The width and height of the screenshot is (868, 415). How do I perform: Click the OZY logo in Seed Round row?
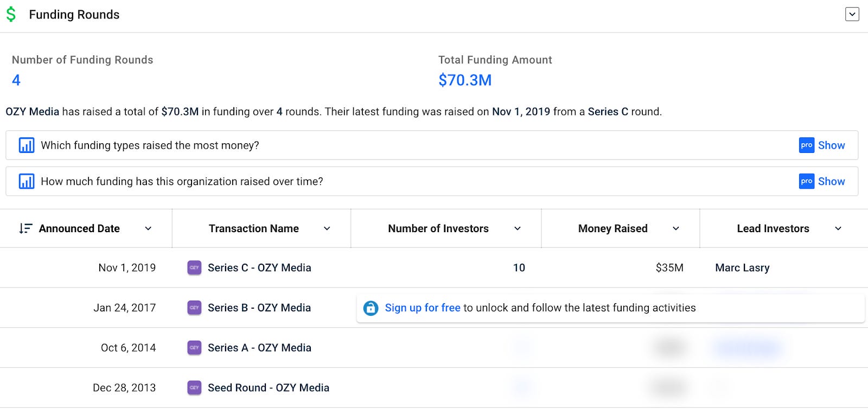point(194,388)
